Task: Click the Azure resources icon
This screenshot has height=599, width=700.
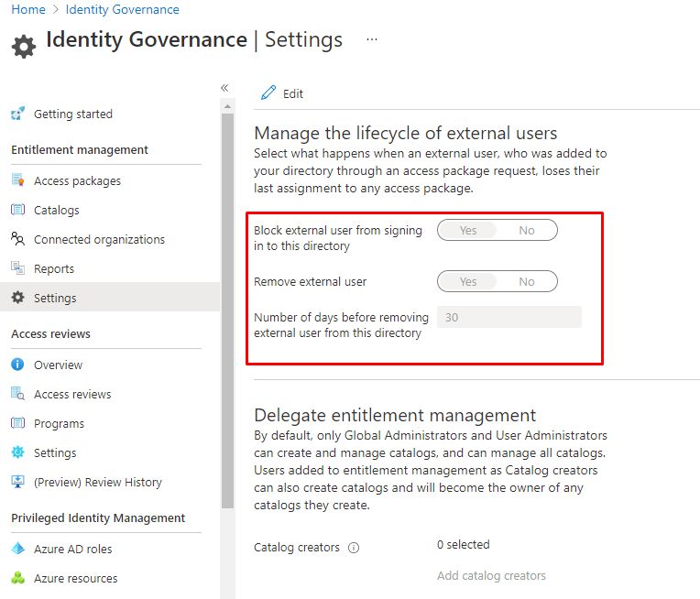Action: (x=17, y=579)
